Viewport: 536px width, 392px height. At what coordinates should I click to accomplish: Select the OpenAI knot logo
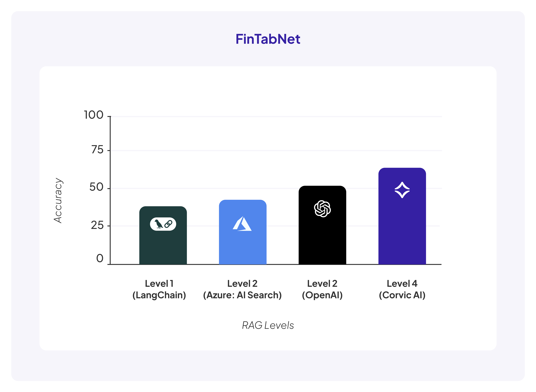[x=322, y=209]
